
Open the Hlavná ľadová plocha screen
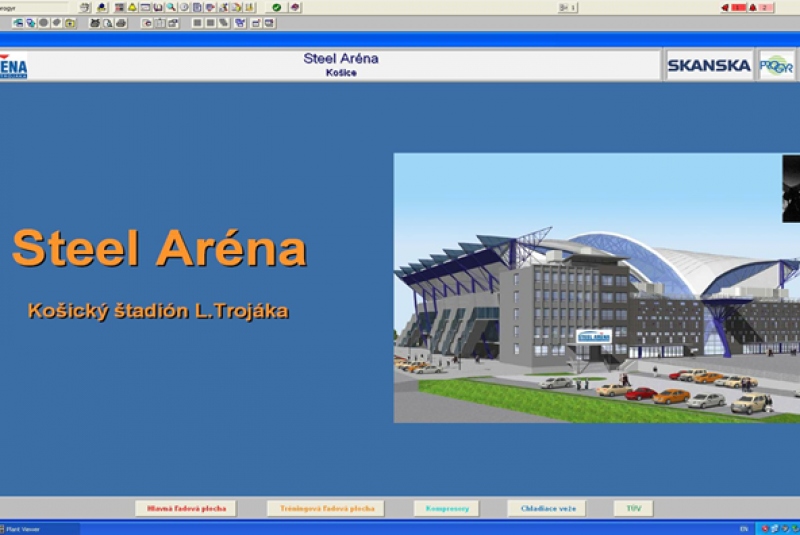[186, 508]
